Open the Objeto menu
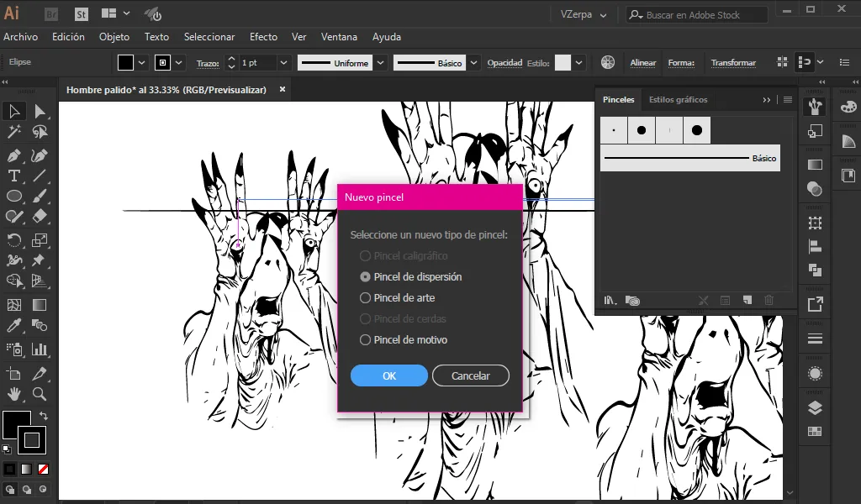 [x=114, y=37]
